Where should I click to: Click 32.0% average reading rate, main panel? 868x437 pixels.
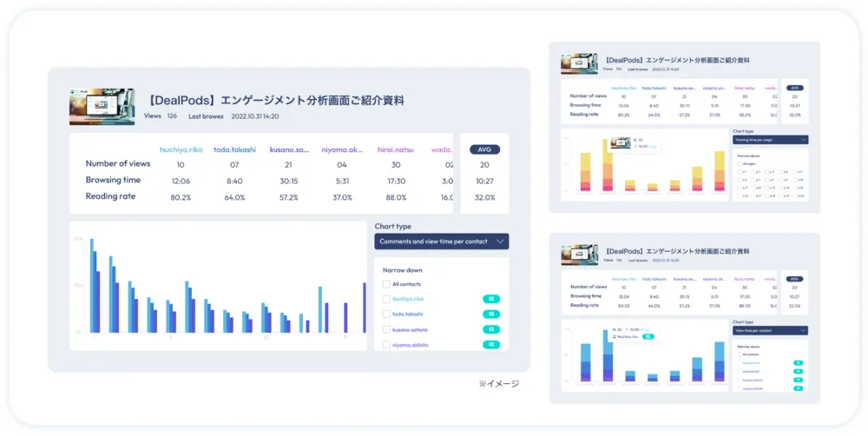pyautogui.click(x=484, y=197)
